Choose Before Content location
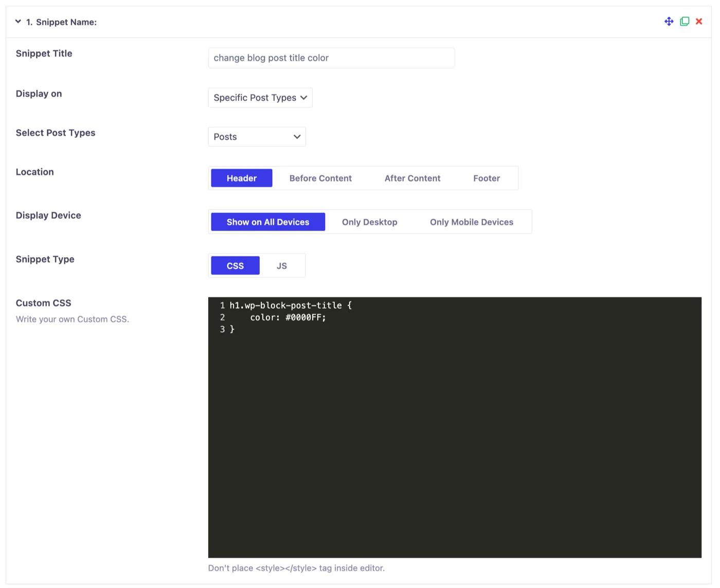 (320, 178)
